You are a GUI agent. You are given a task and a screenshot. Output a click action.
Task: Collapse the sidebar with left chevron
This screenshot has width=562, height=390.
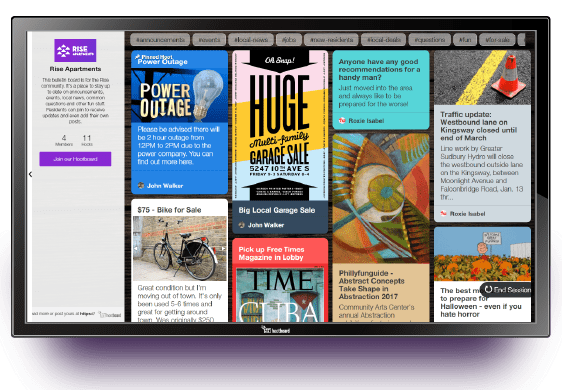(30, 174)
